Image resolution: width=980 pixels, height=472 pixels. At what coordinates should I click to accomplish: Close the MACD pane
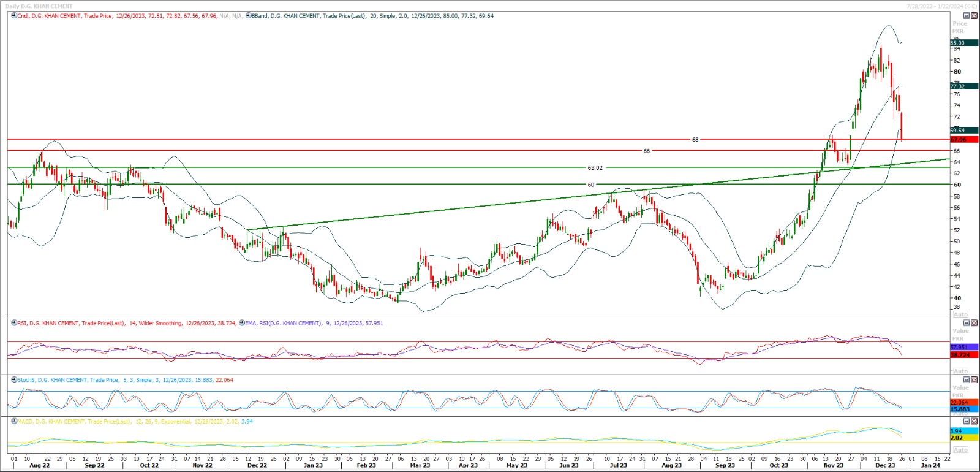[x=974, y=422]
